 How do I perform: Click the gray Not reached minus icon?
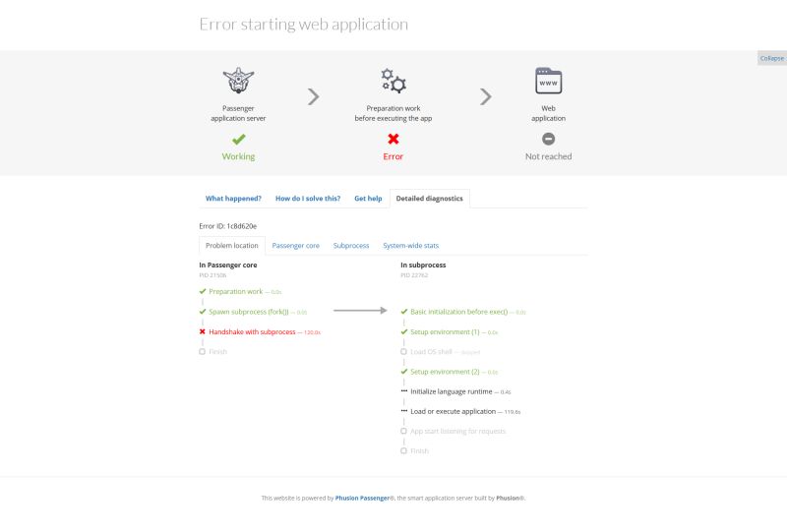(548, 139)
